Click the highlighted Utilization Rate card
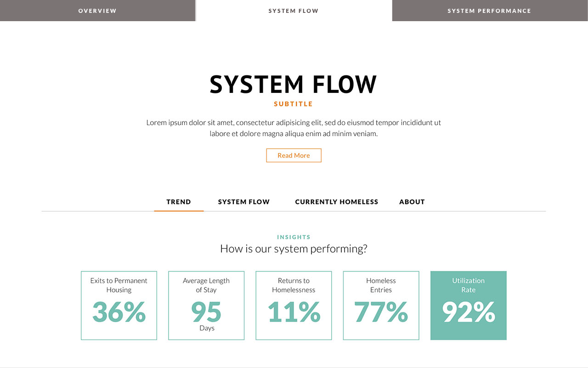The image size is (588, 368). click(x=468, y=305)
